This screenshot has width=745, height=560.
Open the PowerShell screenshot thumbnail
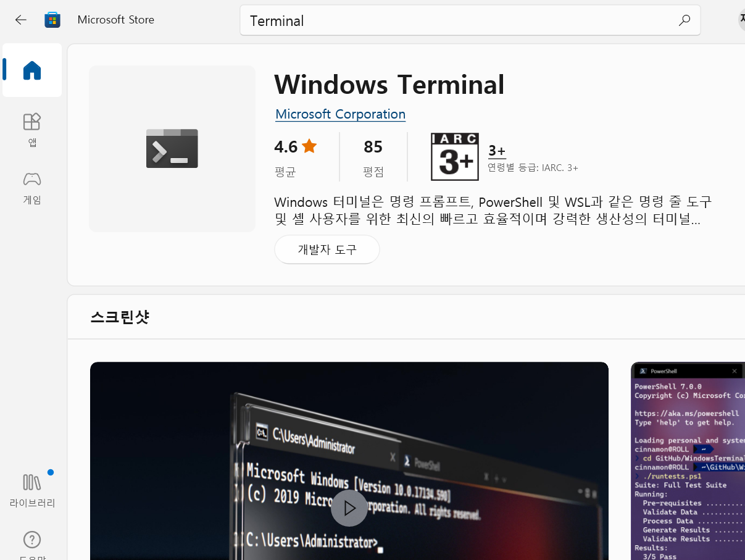[688, 461]
